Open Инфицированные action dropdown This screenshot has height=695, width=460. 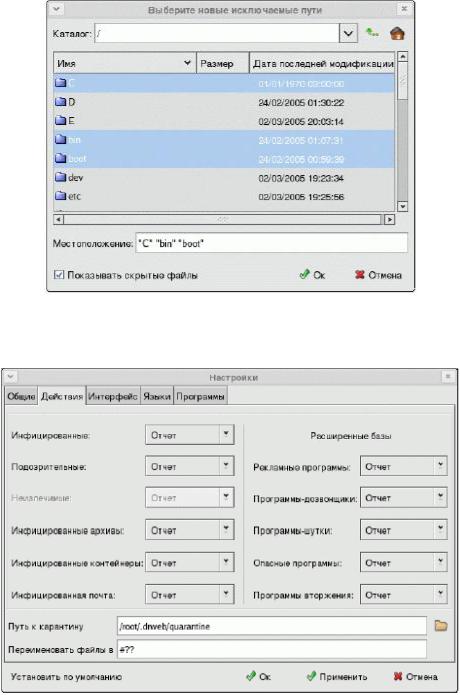point(226,435)
